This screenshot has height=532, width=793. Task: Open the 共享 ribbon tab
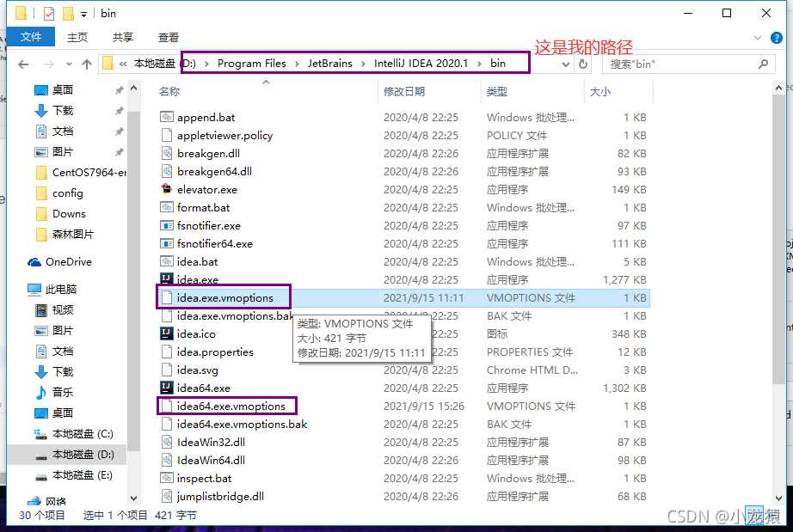click(x=123, y=38)
